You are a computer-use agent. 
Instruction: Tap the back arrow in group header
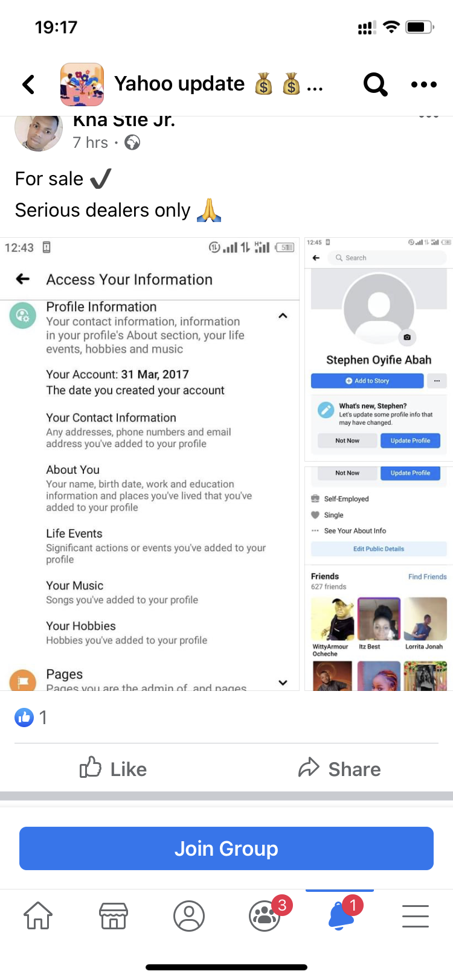28,84
